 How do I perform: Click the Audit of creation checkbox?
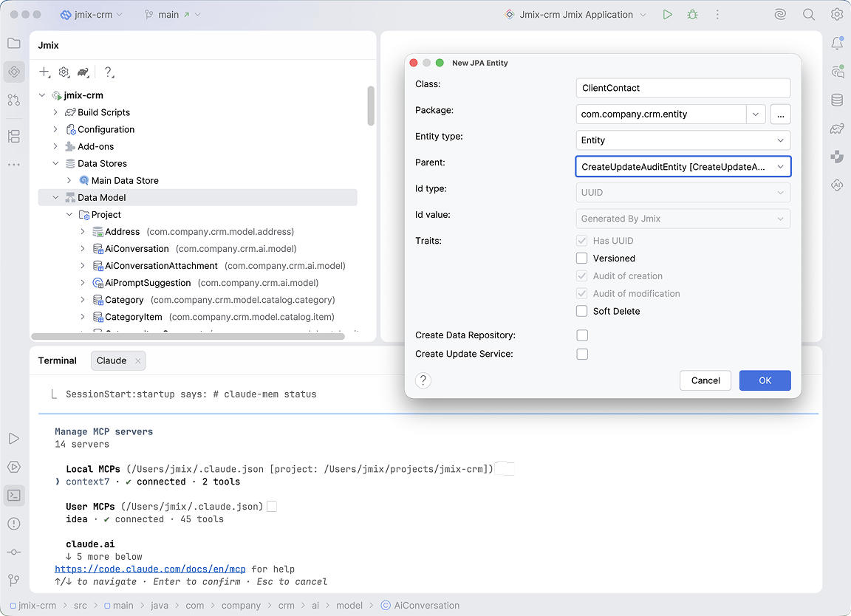(x=582, y=276)
